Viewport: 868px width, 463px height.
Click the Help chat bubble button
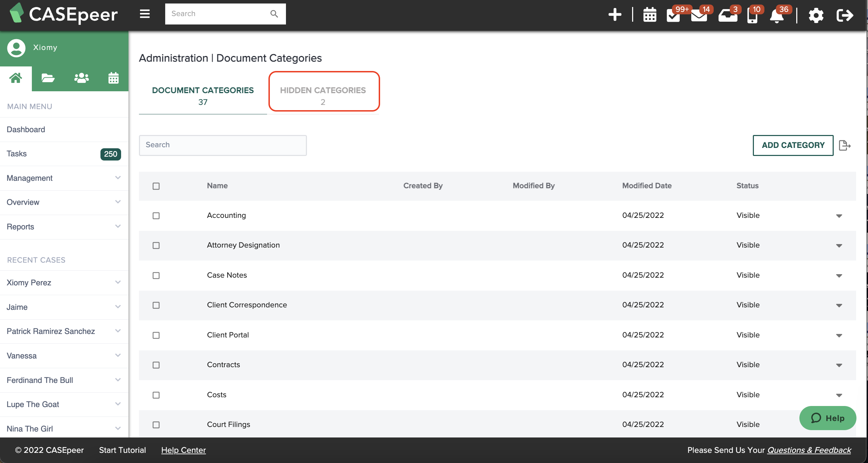pyautogui.click(x=828, y=418)
